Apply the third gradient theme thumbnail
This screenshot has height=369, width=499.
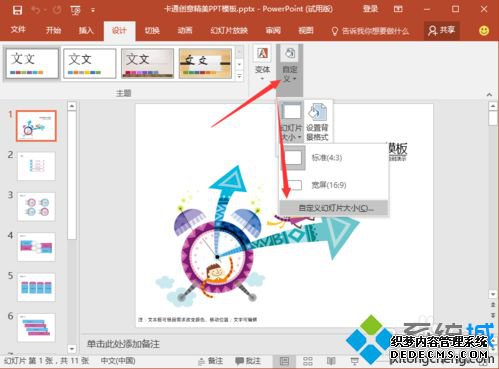(x=147, y=63)
